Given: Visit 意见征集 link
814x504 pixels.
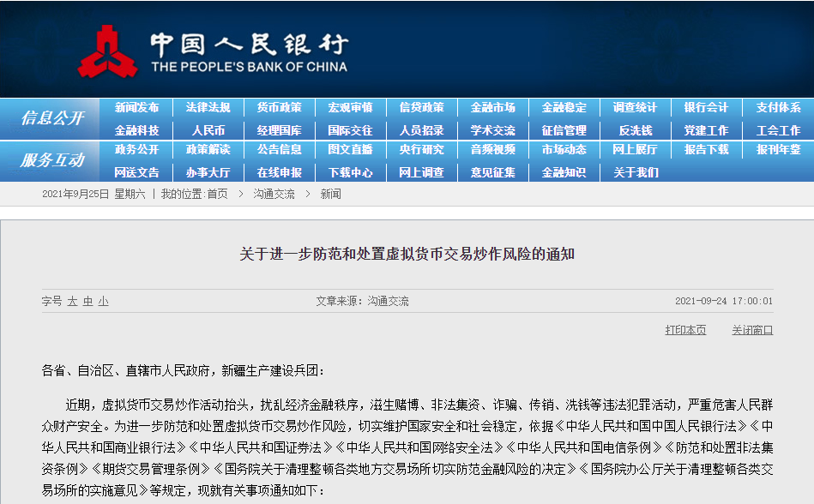Looking at the screenshot, I should pos(492,172).
